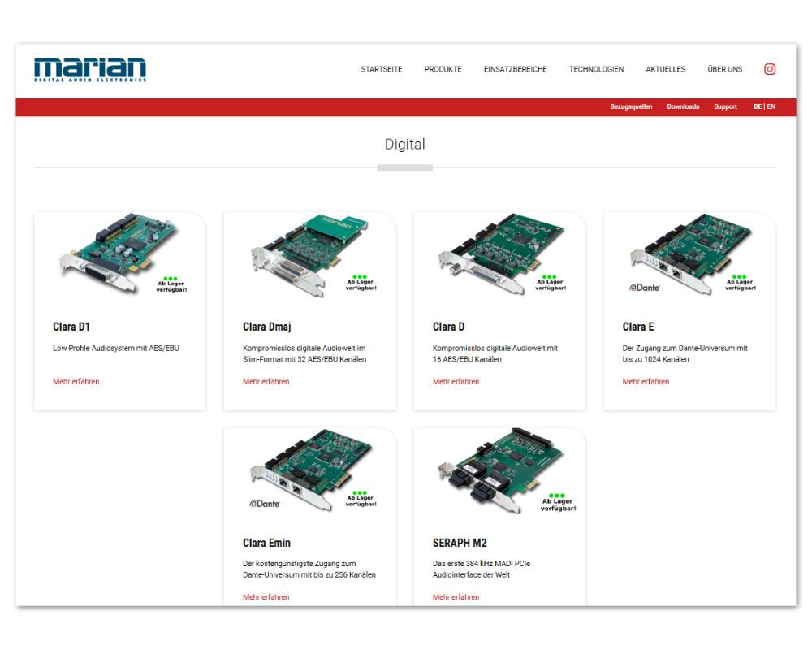This screenshot has width=812, height=650.
Task: Open Mehr erfahren for Clara D
Action: (456, 382)
